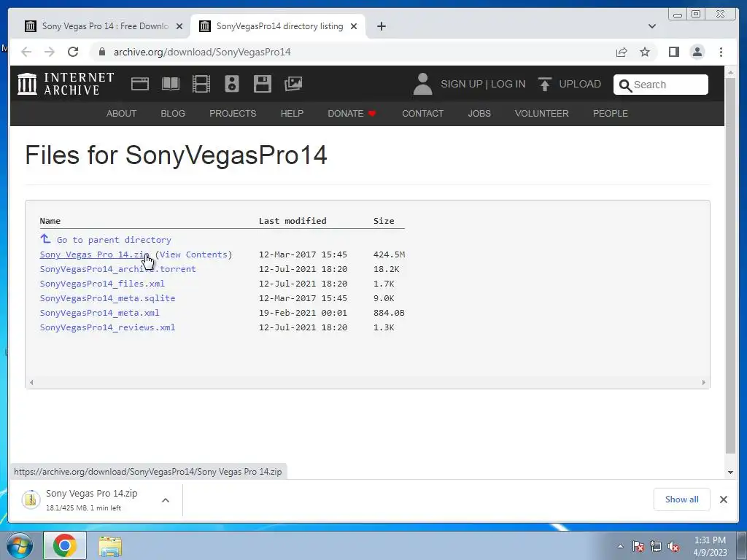
Task: Open the Chrome three-dot menu
Action: click(721, 52)
